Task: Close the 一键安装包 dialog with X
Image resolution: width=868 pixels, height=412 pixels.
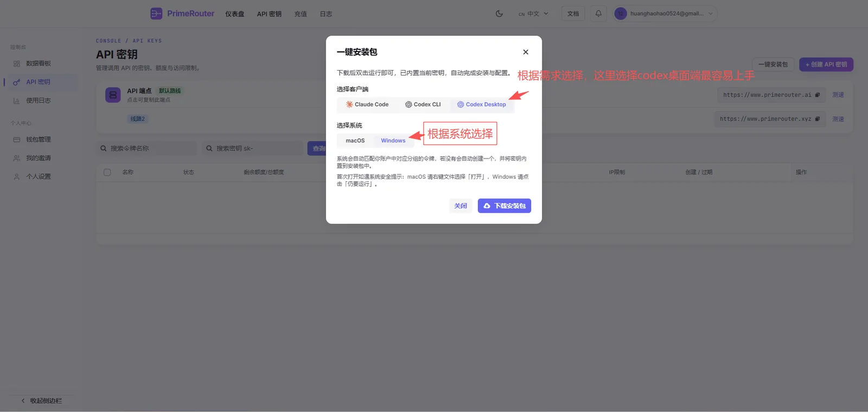Action: 526,52
